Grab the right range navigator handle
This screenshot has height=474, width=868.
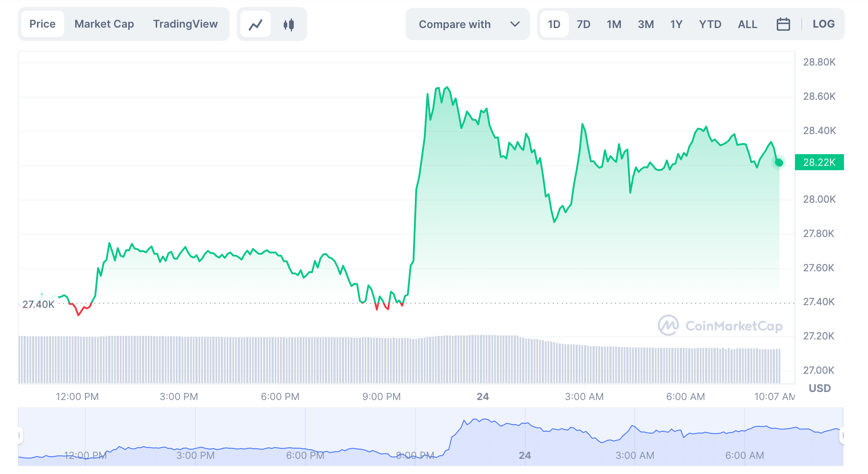point(842,436)
